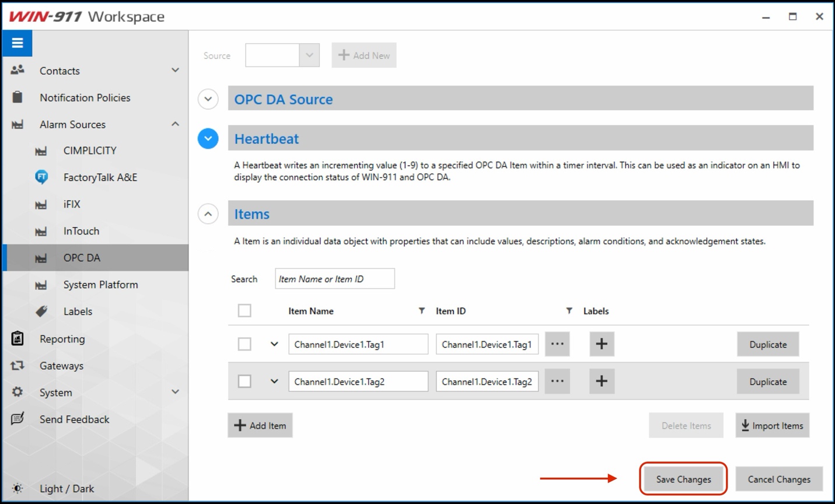Toggle Light / Dark theme
The height and width of the screenshot is (504, 835).
[x=67, y=489]
